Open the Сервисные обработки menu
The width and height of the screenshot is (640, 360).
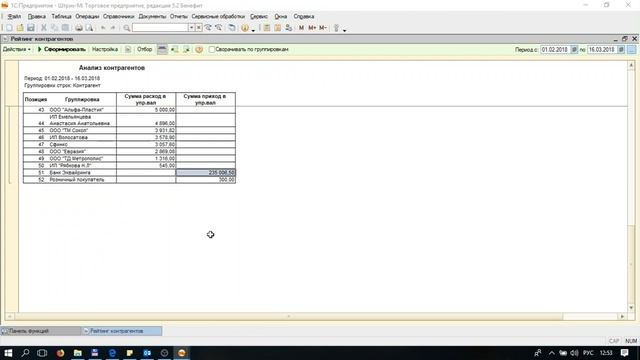[x=218, y=16]
